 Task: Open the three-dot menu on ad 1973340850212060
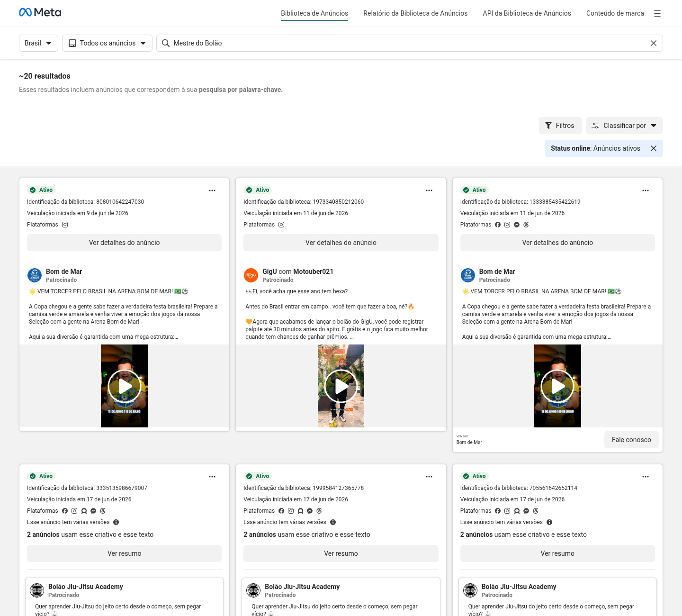pyautogui.click(x=429, y=190)
